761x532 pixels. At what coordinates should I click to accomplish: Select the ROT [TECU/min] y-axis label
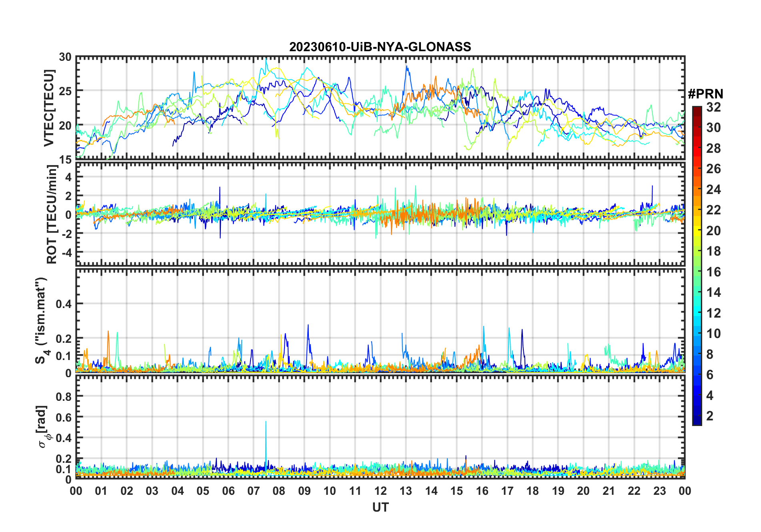52,214
